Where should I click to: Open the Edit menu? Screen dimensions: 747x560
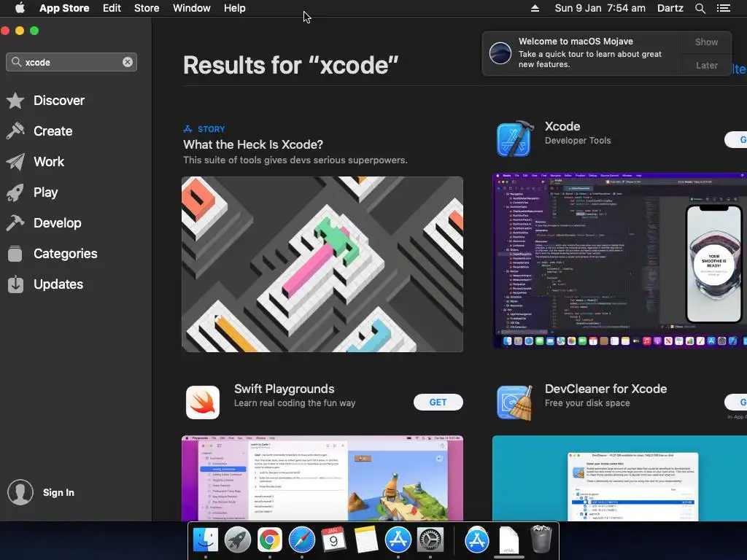point(112,8)
